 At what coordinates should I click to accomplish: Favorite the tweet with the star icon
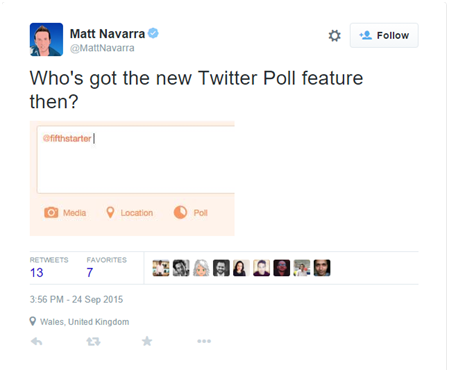[x=147, y=341]
